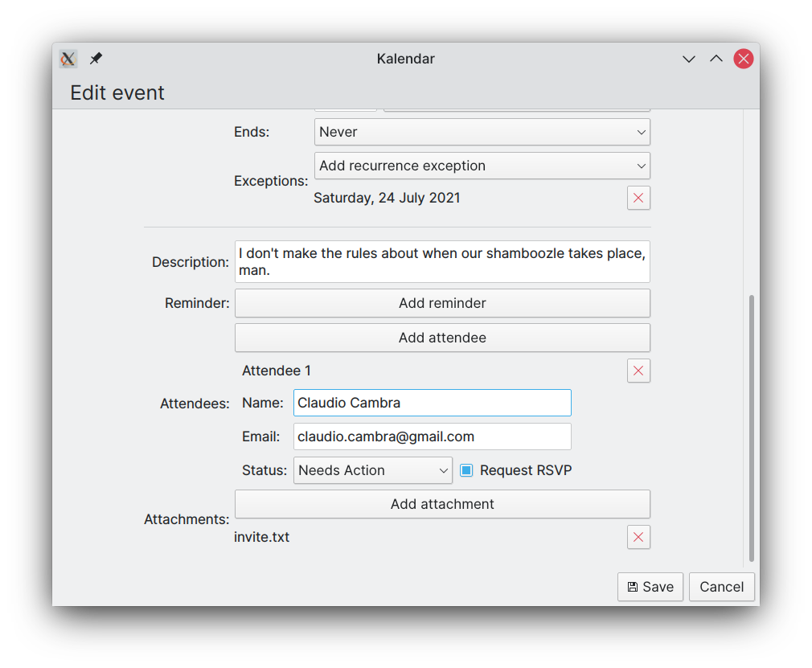Focus the attendee Name field
Image resolution: width=812 pixels, height=668 pixels.
(432, 403)
